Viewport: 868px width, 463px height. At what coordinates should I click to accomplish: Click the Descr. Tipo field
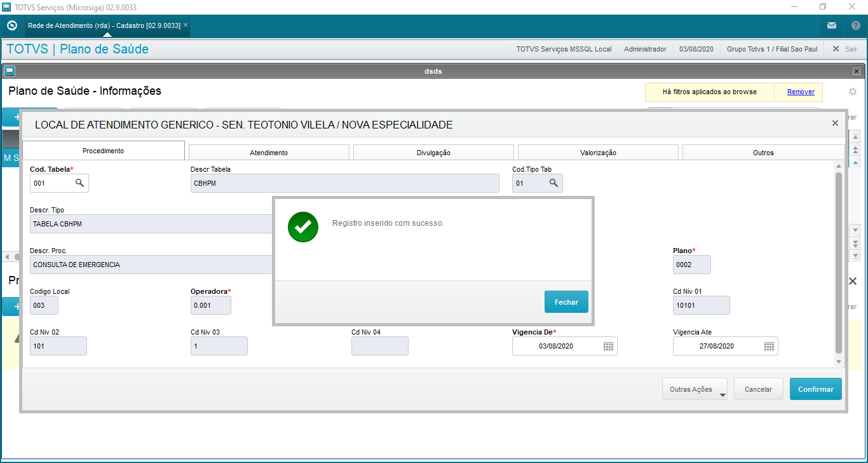tap(151, 224)
